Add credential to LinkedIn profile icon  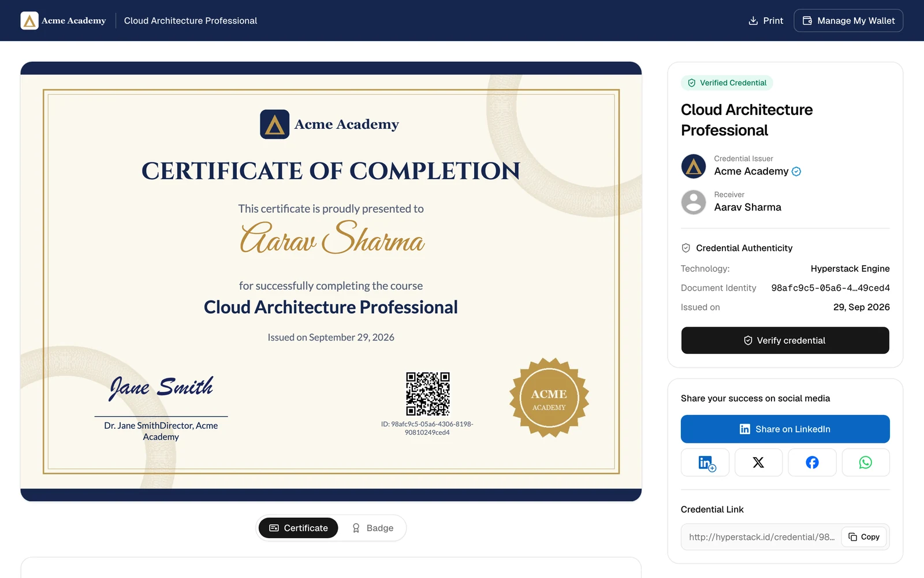[x=705, y=462]
